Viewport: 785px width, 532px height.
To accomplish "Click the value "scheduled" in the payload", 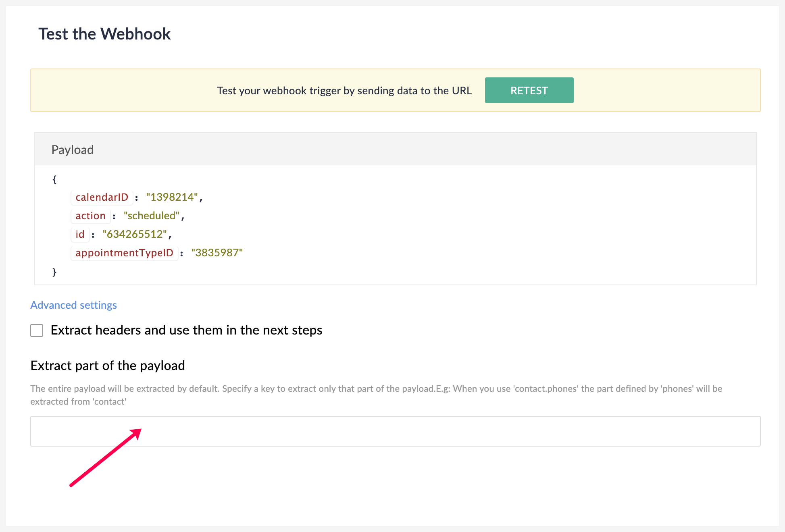I will point(152,216).
